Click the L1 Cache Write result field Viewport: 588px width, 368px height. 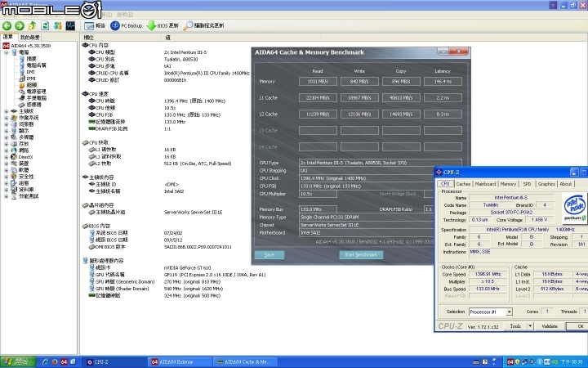coord(359,97)
